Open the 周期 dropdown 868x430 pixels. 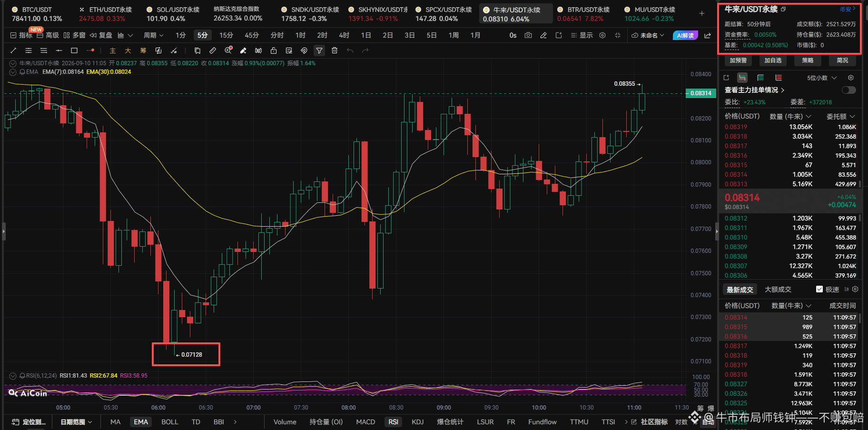click(153, 35)
